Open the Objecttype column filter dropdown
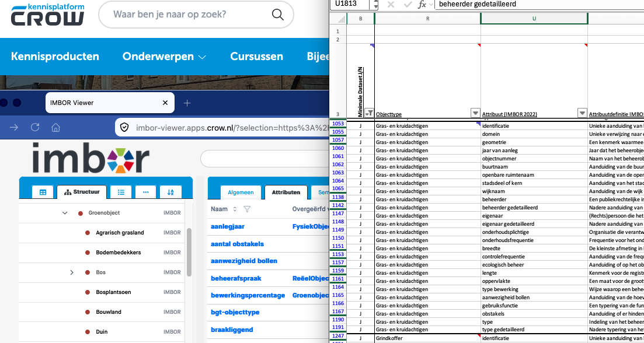 [475, 113]
